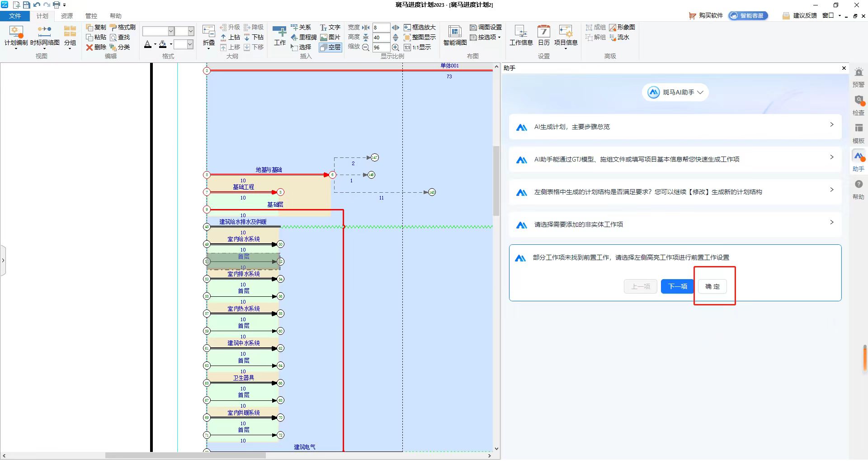868x461 pixels.
Task: Show the whole chart with 整图显示
Action: point(420,37)
